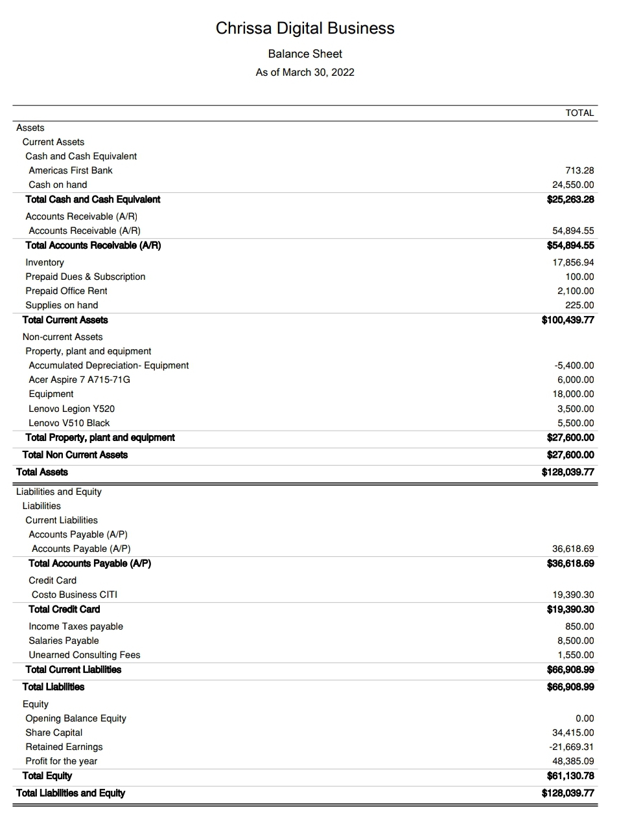Open the Lenovo Legion Y520 amount 3,500.00
Screen dimensions: 619x840
click(x=576, y=409)
